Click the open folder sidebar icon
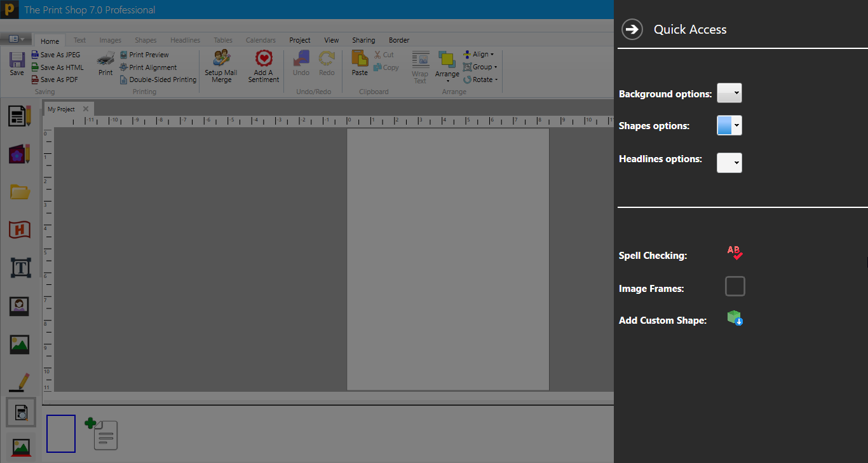 pyautogui.click(x=20, y=191)
